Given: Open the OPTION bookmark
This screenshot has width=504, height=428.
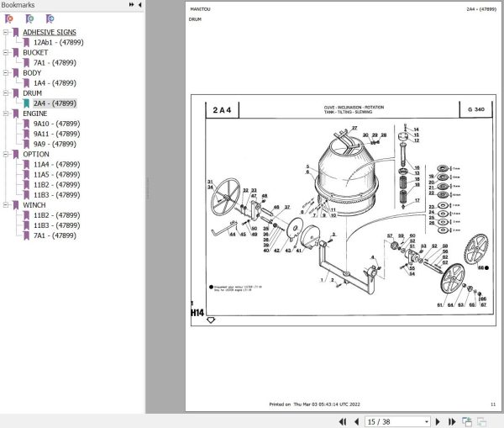Looking at the screenshot, I should click(36, 154).
